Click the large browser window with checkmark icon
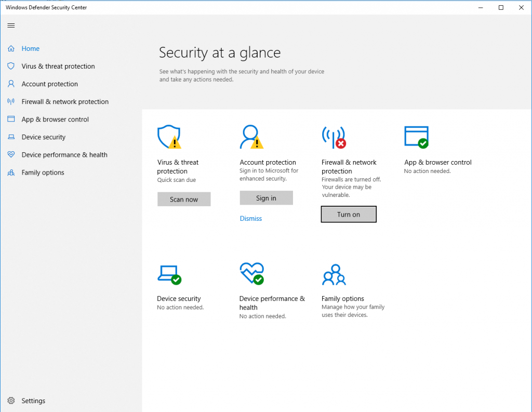 click(x=416, y=137)
